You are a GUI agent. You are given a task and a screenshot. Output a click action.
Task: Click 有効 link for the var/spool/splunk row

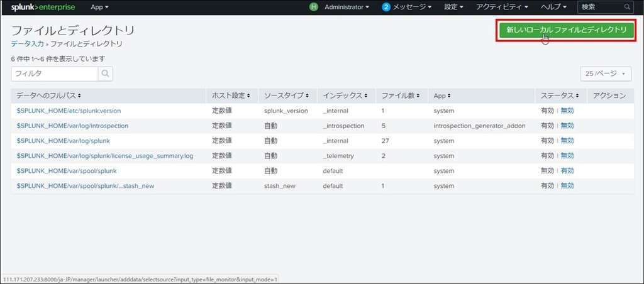tap(567, 171)
